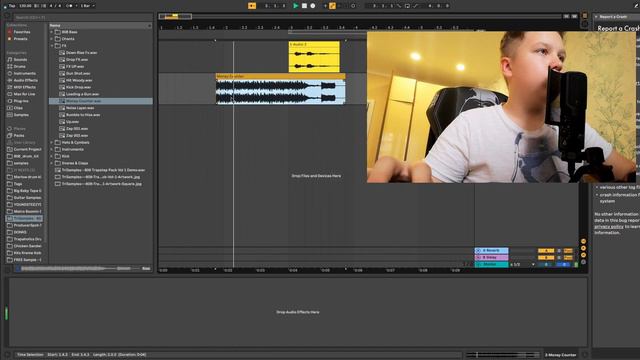Expand the Hats & Cymbals folder
Screen dimensions: 640x360
click(52, 142)
